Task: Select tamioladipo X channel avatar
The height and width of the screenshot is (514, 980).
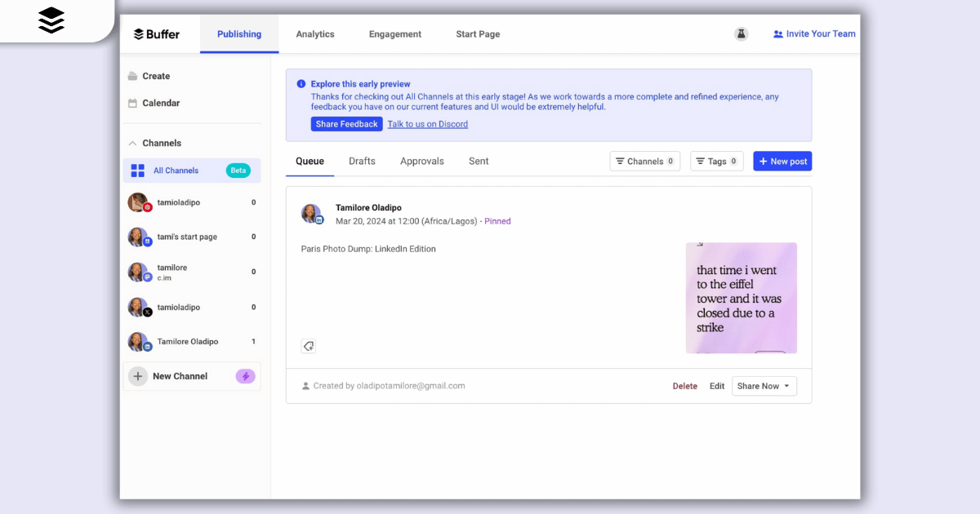Action: [x=139, y=307]
